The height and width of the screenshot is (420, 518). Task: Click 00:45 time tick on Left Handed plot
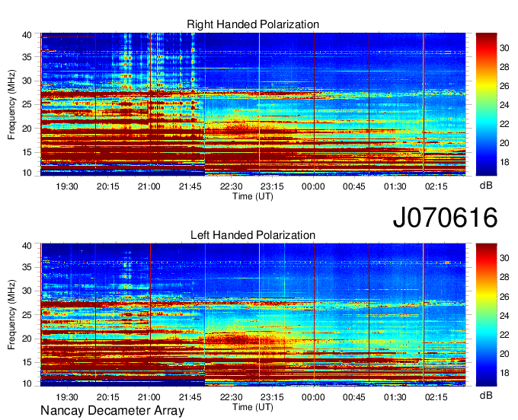354,397
